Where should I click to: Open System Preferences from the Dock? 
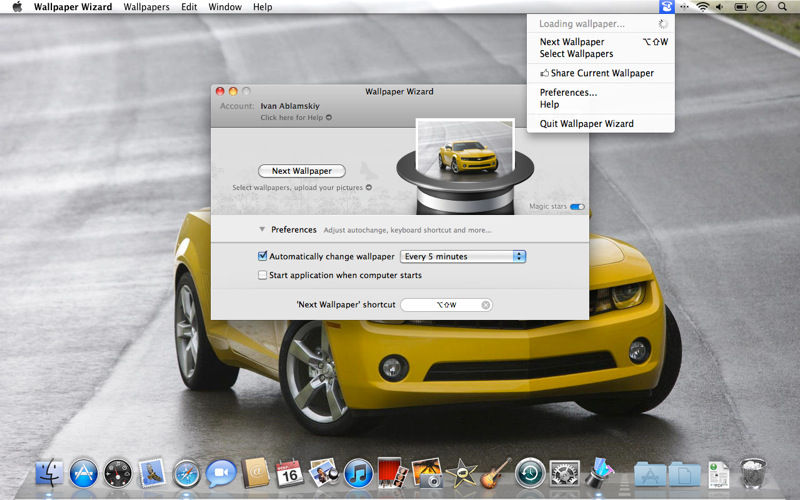(564, 473)
